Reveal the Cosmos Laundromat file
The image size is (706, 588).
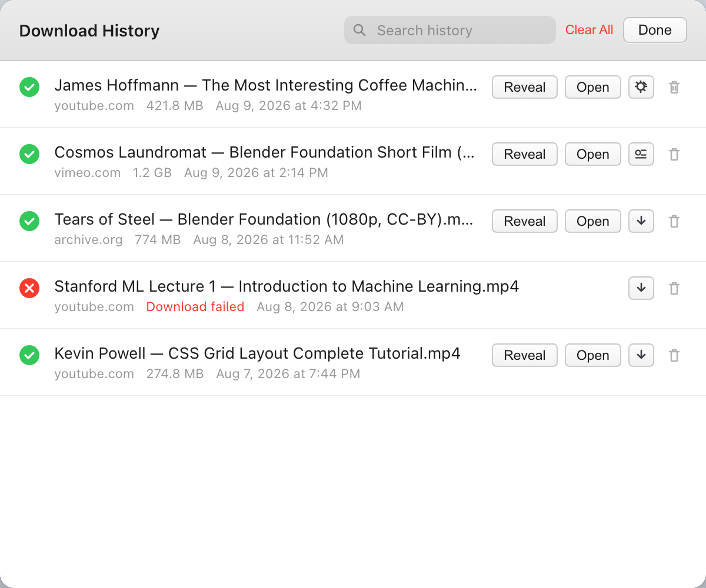(525, 154)
